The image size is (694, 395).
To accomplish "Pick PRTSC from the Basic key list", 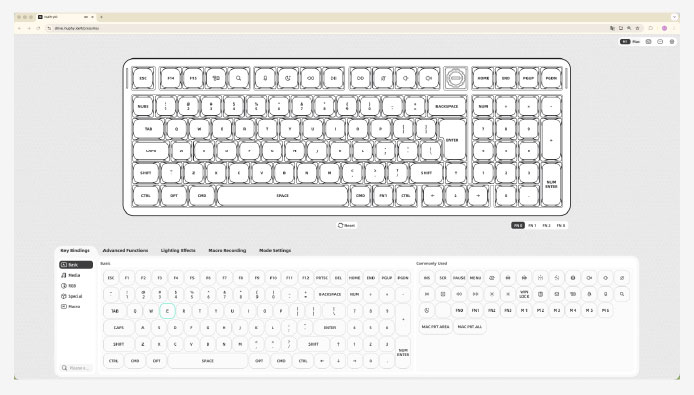I will pos(322,278).
